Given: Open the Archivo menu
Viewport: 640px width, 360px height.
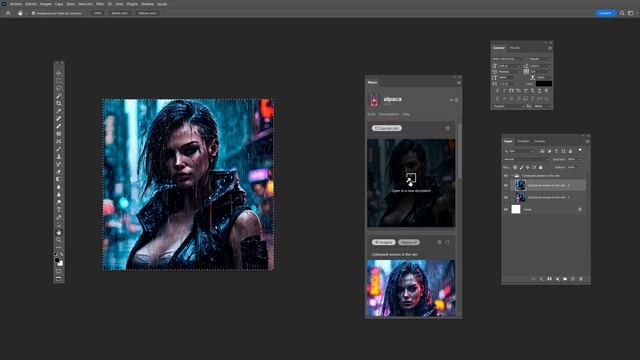Looking at the screenshot, I should pyautogui.click(x=16, y=4).
